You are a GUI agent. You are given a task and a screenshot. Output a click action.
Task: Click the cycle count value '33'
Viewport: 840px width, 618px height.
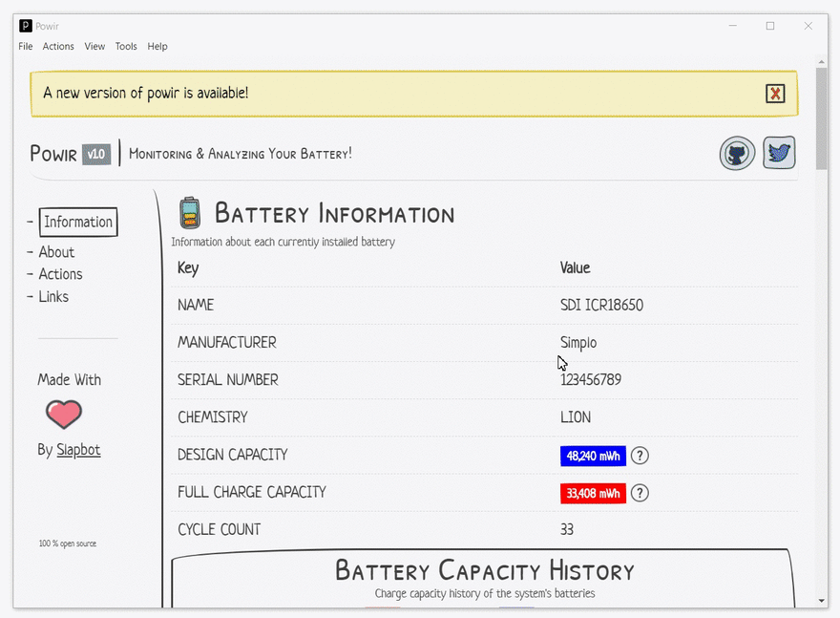click(x=567, y=529)
